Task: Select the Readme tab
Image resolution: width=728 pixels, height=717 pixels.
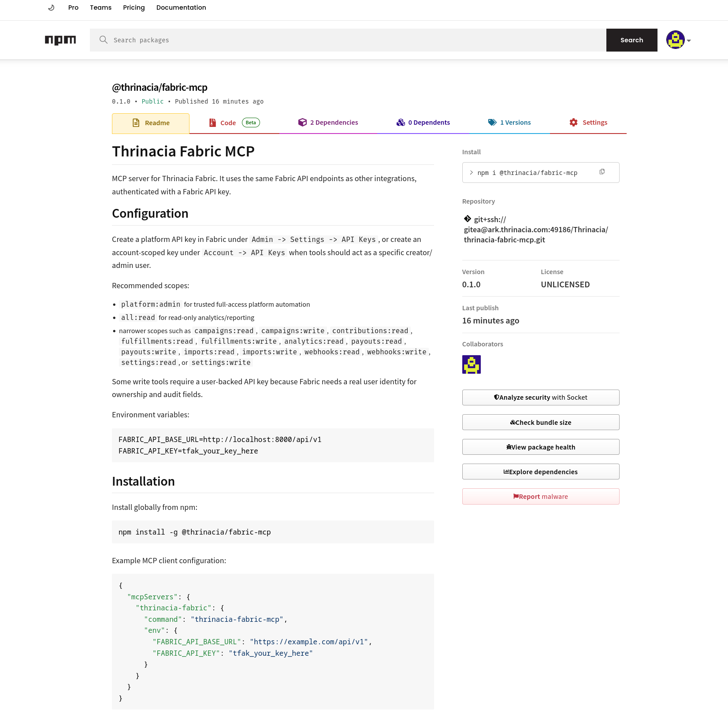Action: tap(151, 123)
